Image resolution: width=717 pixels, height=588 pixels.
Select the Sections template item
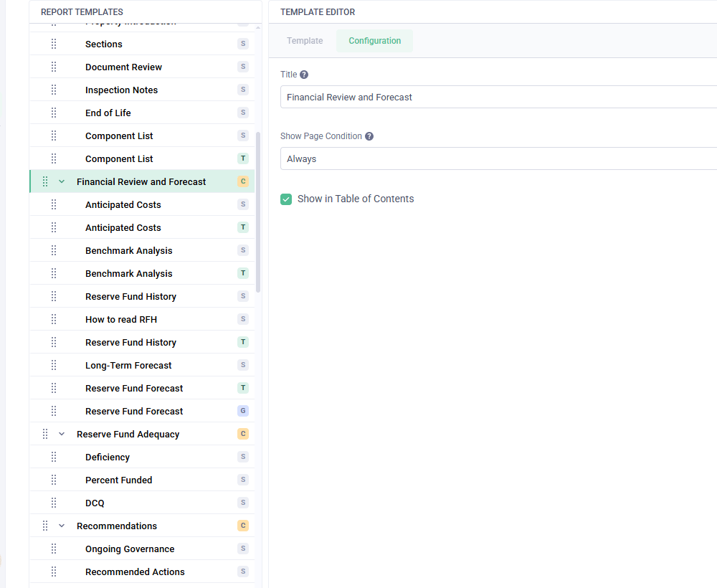(142, 44)
